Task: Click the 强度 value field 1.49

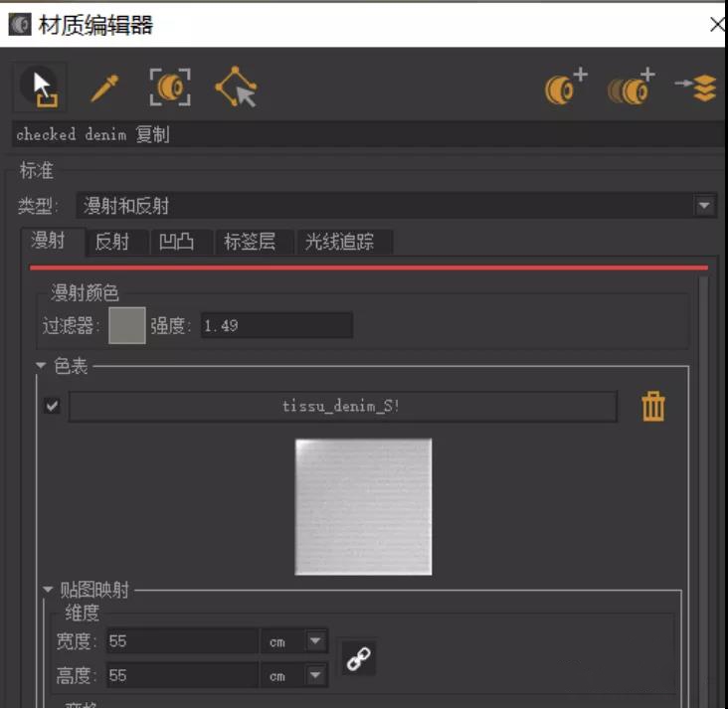Action: (276, 325)
